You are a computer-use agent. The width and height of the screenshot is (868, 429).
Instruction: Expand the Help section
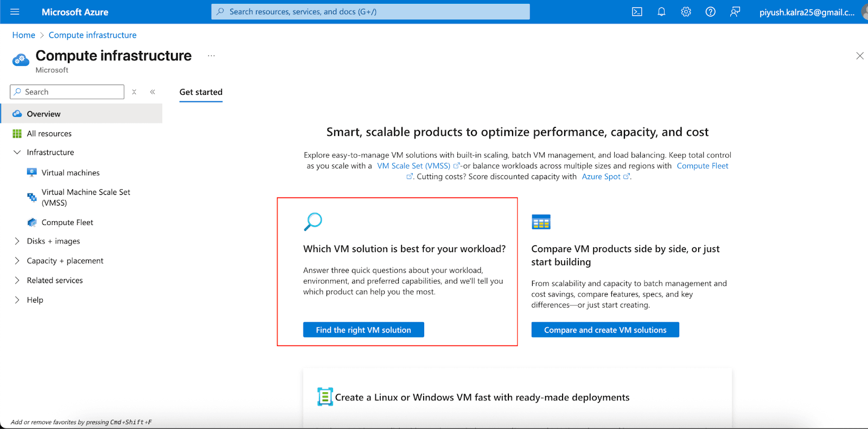tap(17, 300)
